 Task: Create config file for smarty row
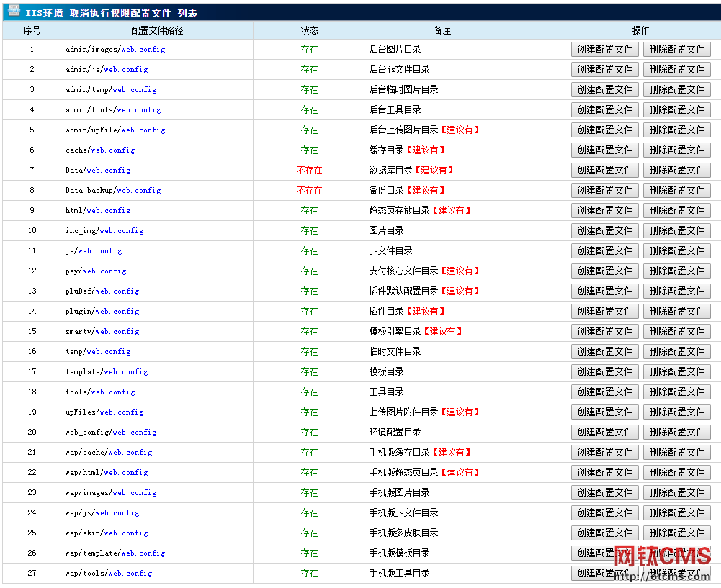click(x=604, y=331)
